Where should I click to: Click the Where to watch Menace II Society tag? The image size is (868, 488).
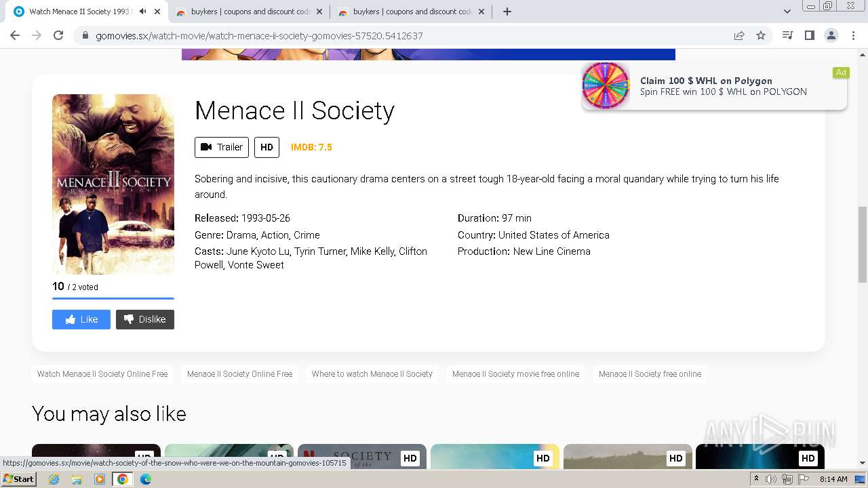click(x=372, y=374)
